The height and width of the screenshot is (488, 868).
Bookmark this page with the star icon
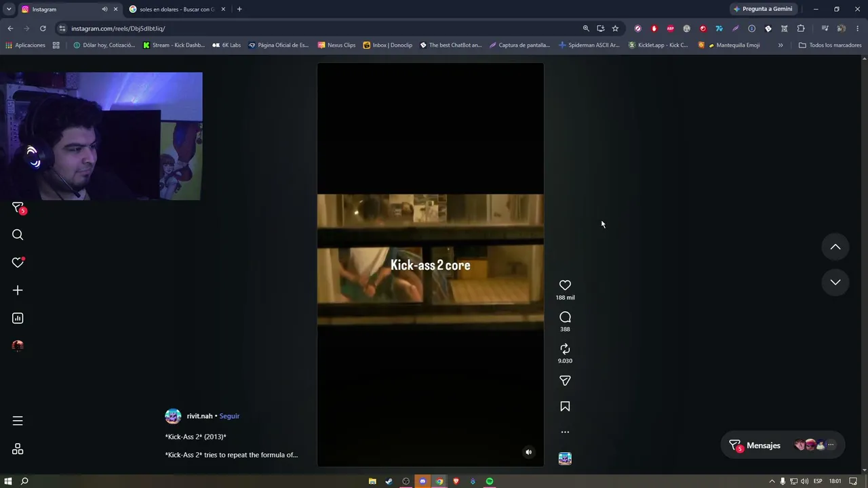[615, 28]
